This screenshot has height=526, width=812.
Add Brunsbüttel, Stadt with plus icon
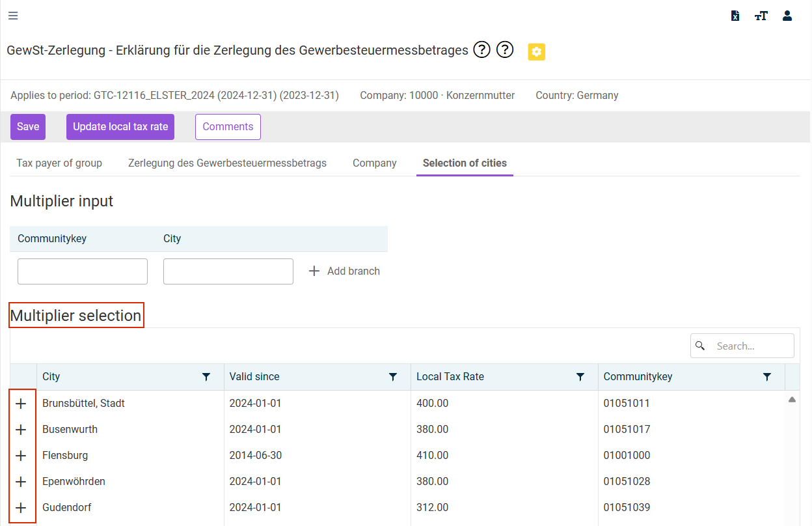click(21, 404)
